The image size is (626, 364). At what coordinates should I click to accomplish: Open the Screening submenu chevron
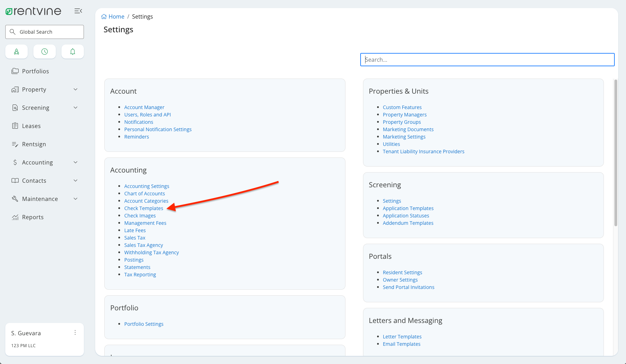(75, 108)
